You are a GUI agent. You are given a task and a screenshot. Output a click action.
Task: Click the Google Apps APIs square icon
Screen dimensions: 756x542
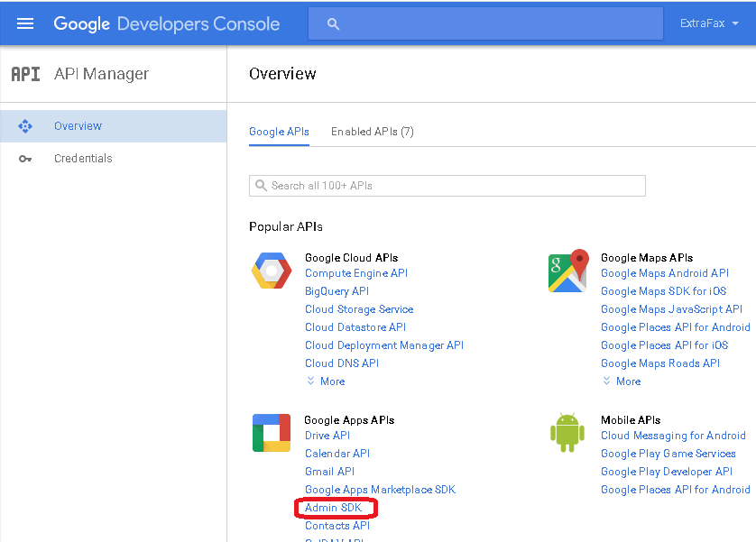(272, 433)
